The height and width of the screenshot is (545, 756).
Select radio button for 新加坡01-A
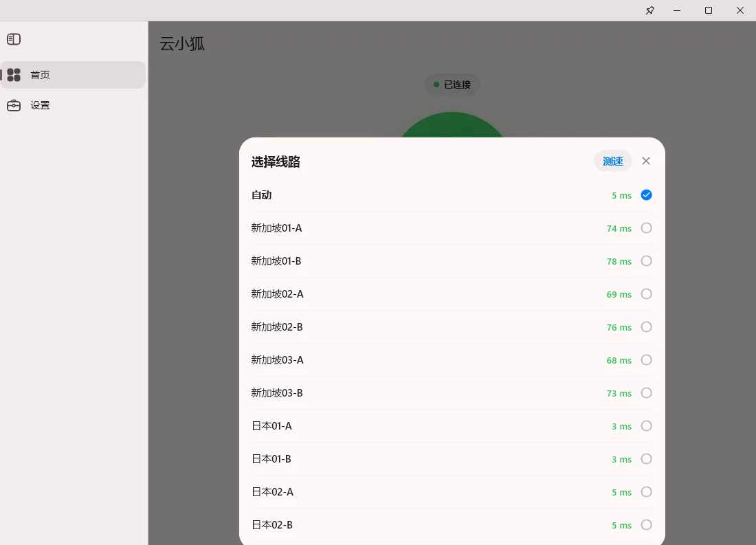coord(647,227)
